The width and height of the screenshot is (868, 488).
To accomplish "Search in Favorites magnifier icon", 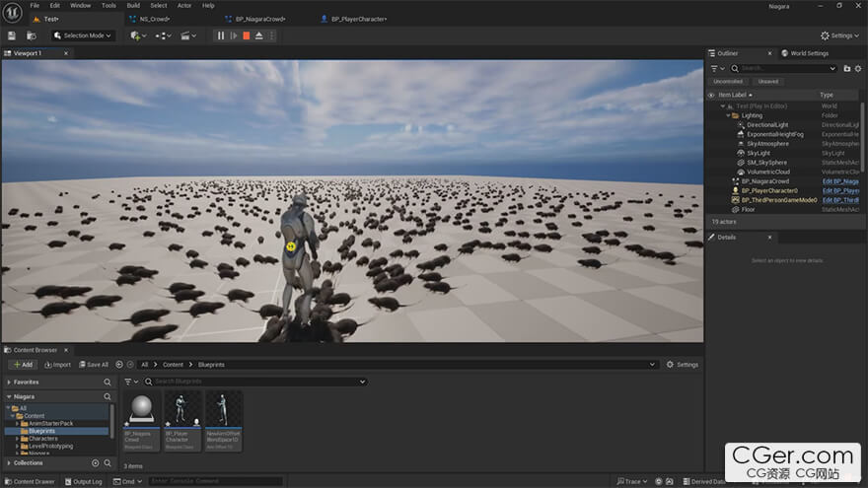I will [x=107, y=383].
